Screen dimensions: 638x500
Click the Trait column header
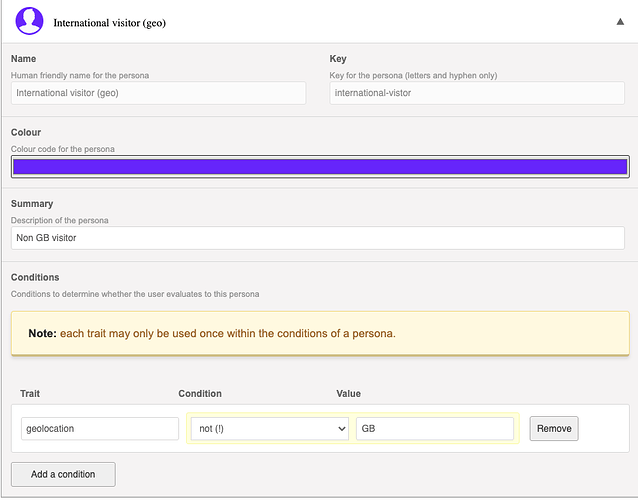click(31, 393)
